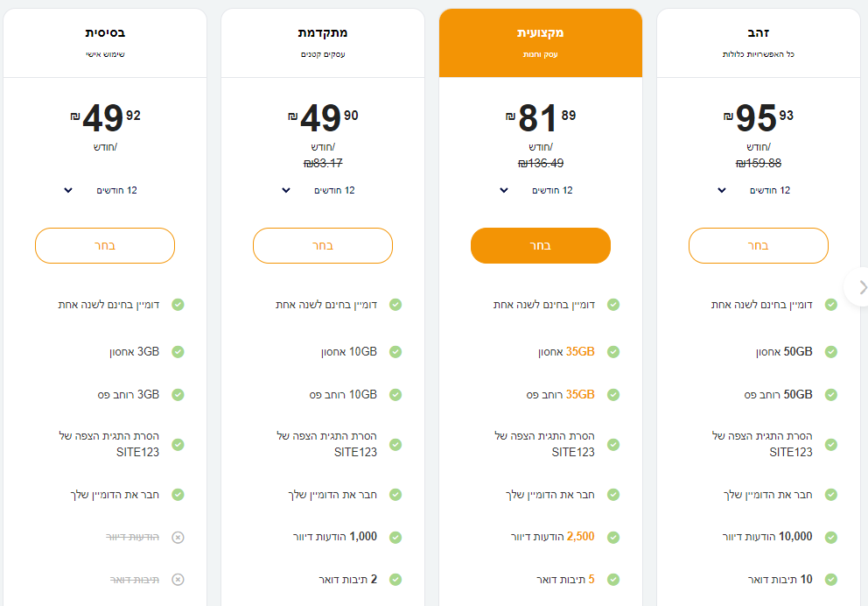Click the checkmark next to 35GB אחסון

613,352
